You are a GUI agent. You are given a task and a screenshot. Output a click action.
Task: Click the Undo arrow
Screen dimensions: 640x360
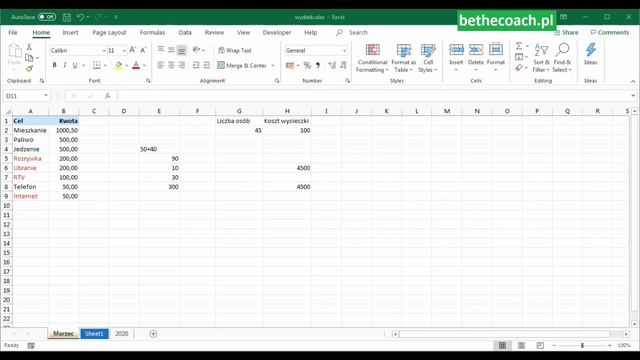point(80,17)
